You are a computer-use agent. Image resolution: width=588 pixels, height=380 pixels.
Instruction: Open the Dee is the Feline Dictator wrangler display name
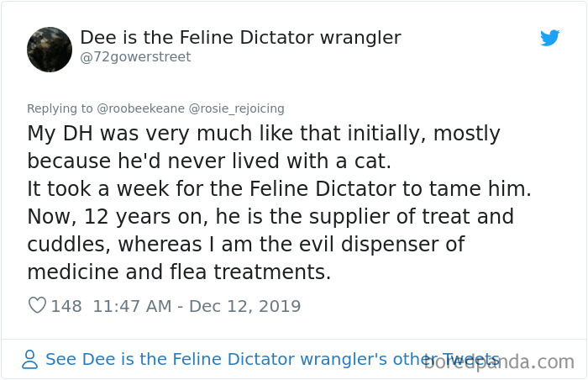(x=240, y=38)
